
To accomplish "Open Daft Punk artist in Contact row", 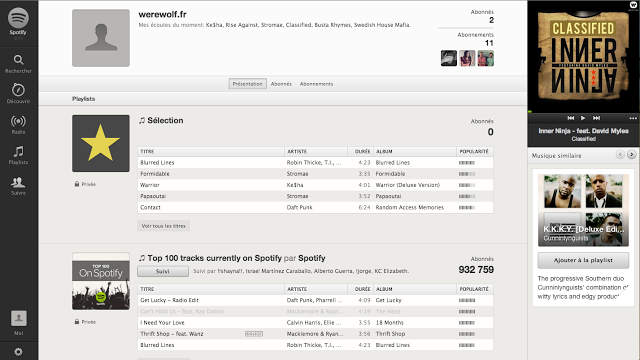I will click(x=299, y=207).
